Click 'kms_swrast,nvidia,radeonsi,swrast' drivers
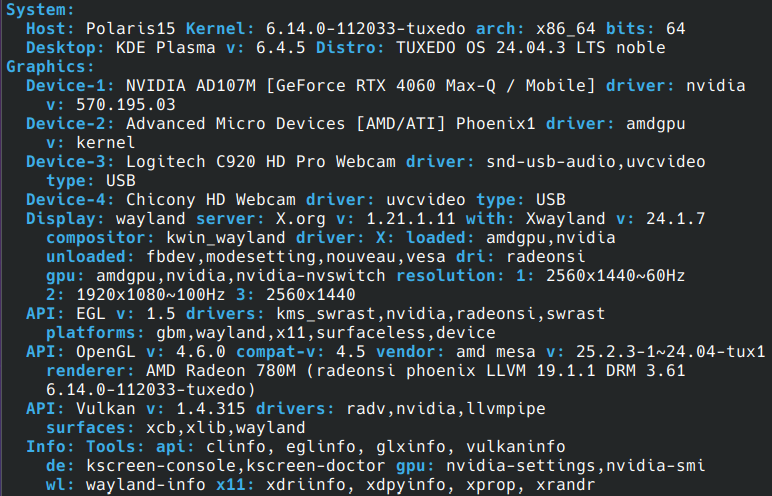Viewport: 772px width, 496px height. click(x=441, y=313)
